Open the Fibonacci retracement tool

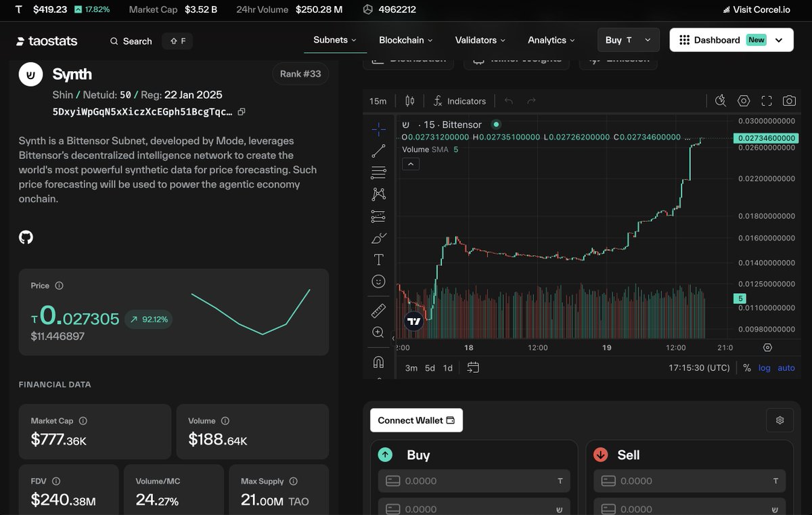pyautogui.click(x=378, y=173)
